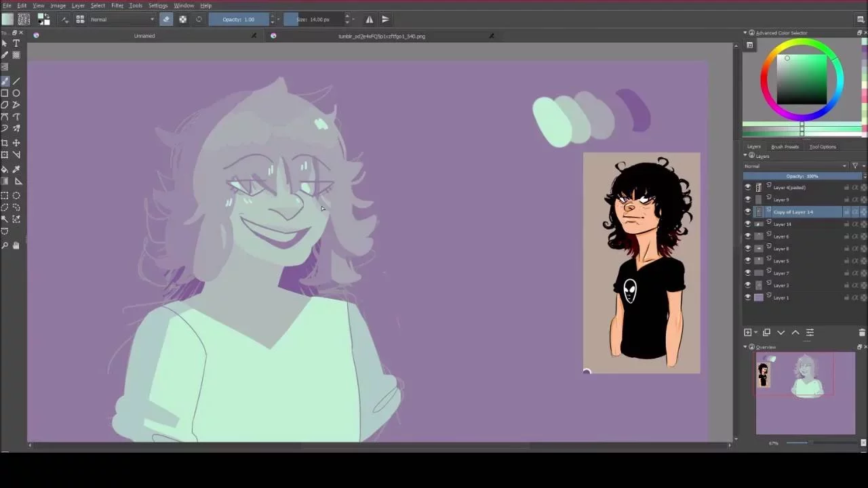
Task: Select the Rectangular Selection tool
Action: click(5, 196)
